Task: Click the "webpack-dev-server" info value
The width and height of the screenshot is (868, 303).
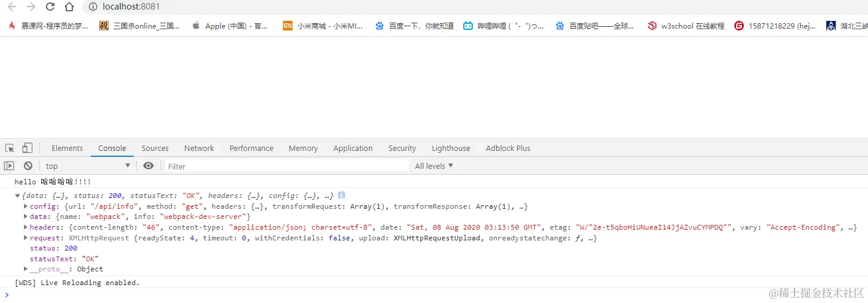Action: coord(203,217)
